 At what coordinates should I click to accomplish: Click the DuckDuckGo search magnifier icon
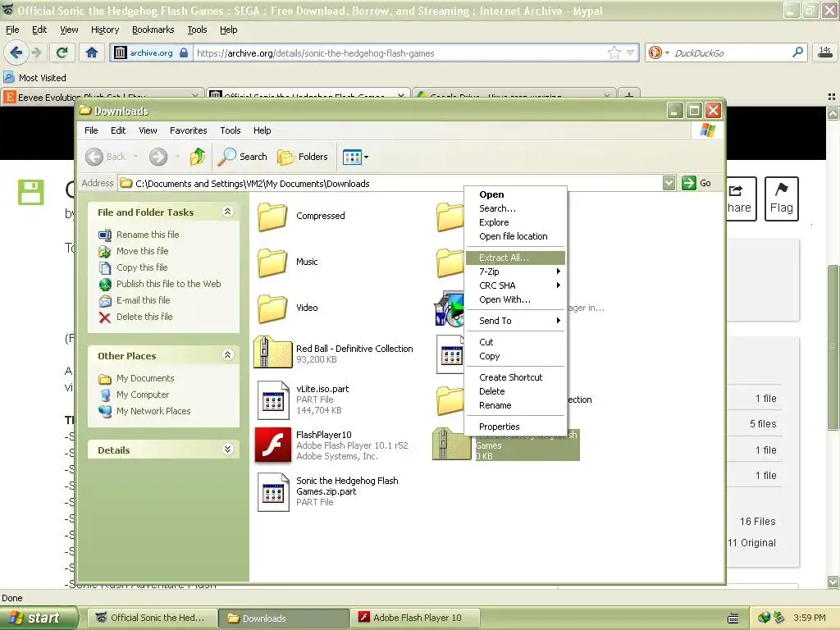(x=797, y=52)
